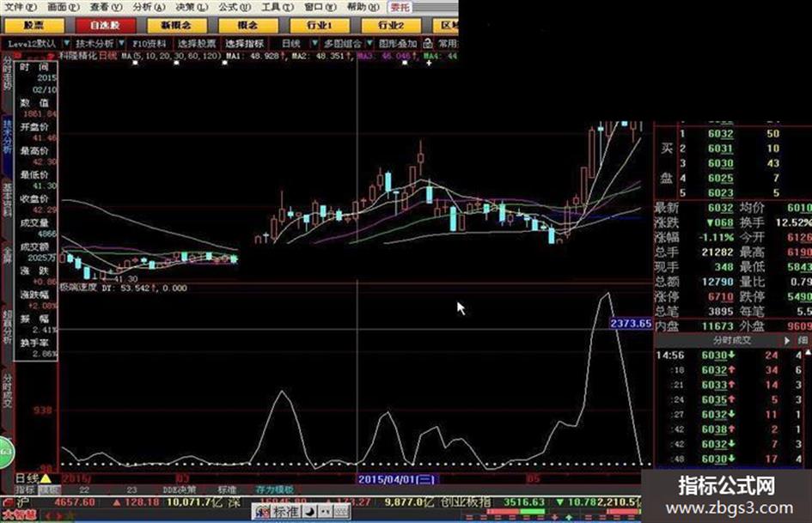The height and width of the screenshot is (523, 812).
Task: Click the 分时成交 panel expand arrow
Action: click(786, 340)
